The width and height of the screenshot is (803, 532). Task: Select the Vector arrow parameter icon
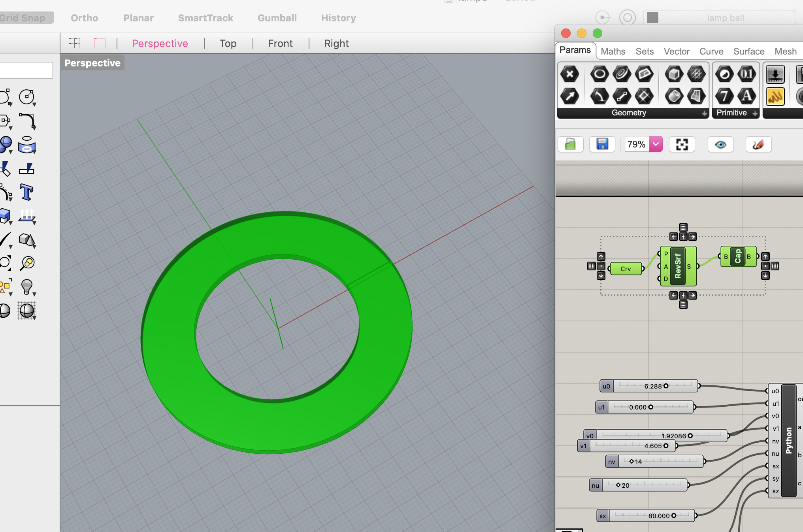569,96
